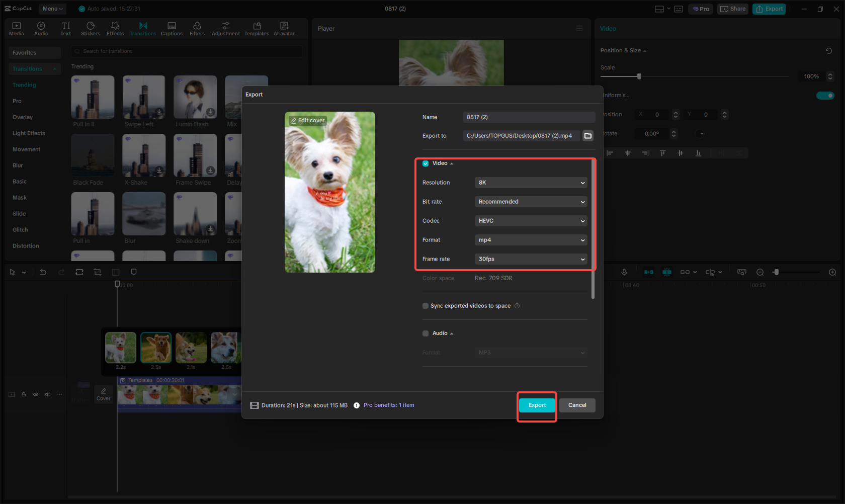Open the Menu dropdown in the top bar

52,9
